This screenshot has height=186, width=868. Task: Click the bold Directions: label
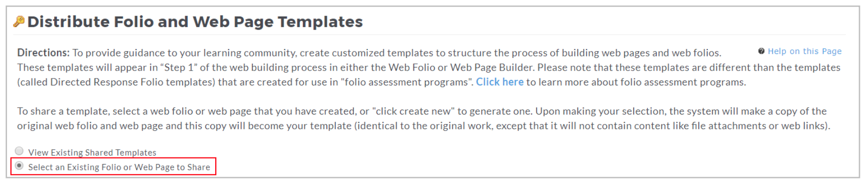(x=44, y=52)
